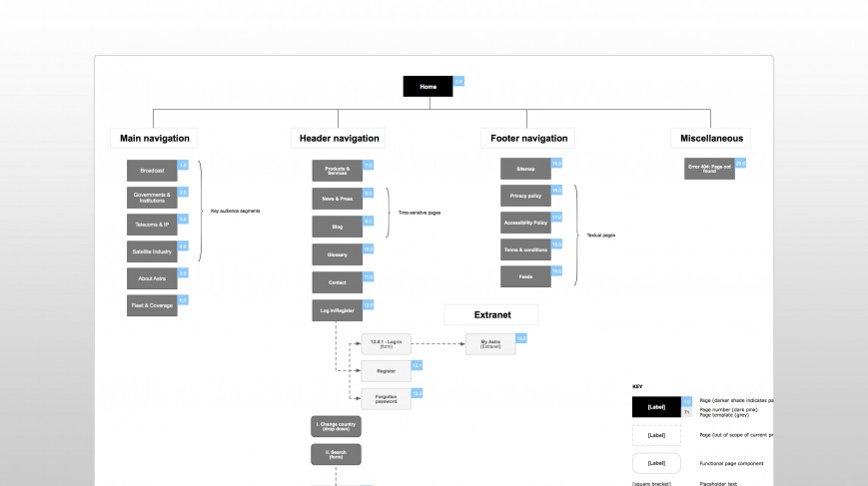
Task: Click the 12.0.1 Log-in form component
Action: click(x=386, y=344)
